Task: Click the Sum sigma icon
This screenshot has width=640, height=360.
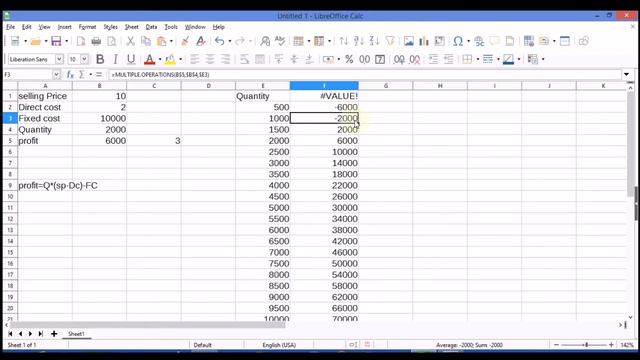Action: [81, 74]
